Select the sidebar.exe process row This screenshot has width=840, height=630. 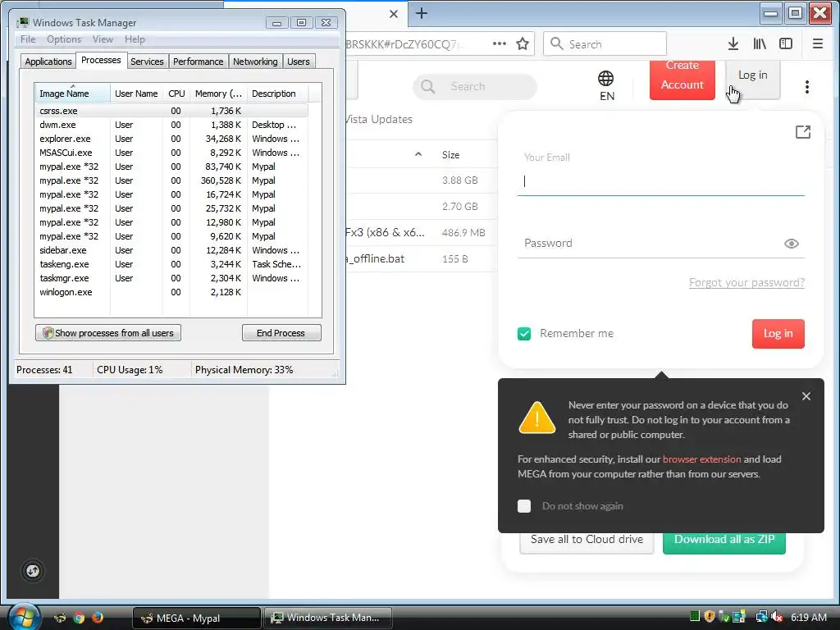171,250
